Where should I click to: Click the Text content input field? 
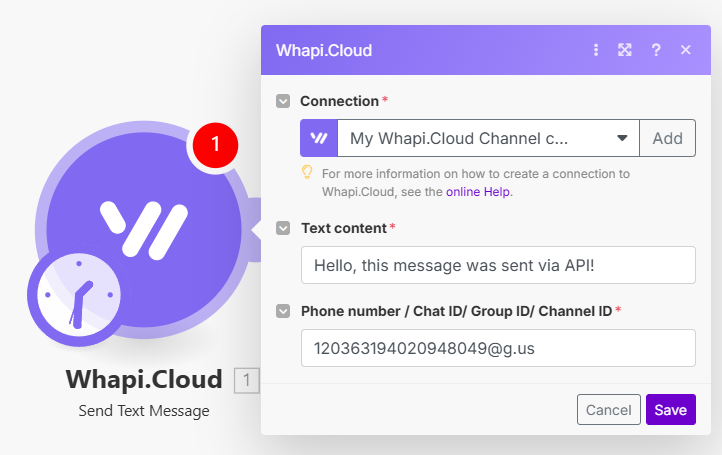click(x=498, y=265)
